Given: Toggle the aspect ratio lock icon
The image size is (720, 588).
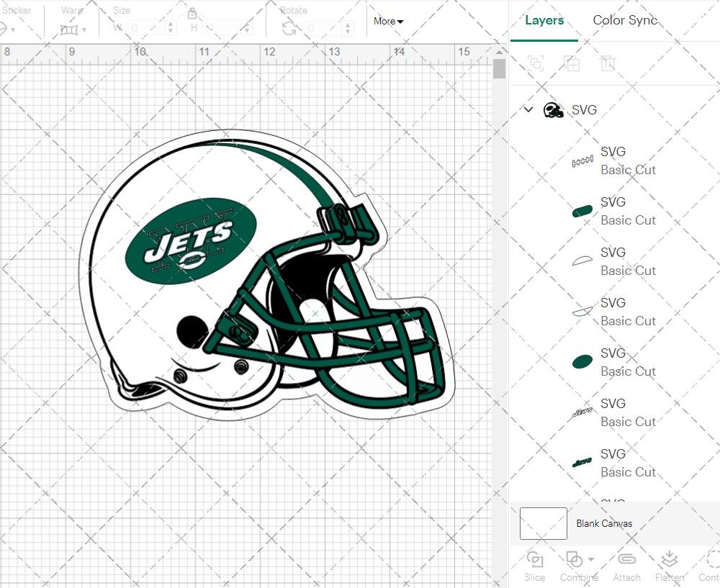Looking at the screenshot, I should pos(192,13).
